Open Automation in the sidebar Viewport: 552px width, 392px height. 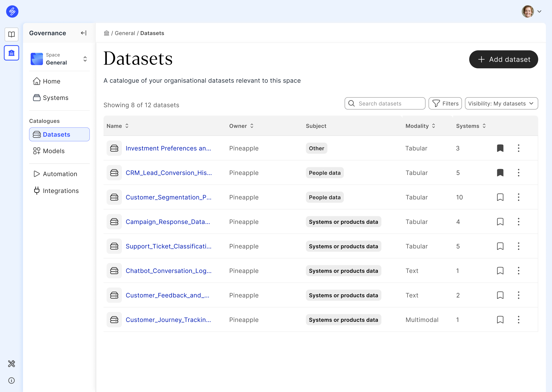point(60,174)
